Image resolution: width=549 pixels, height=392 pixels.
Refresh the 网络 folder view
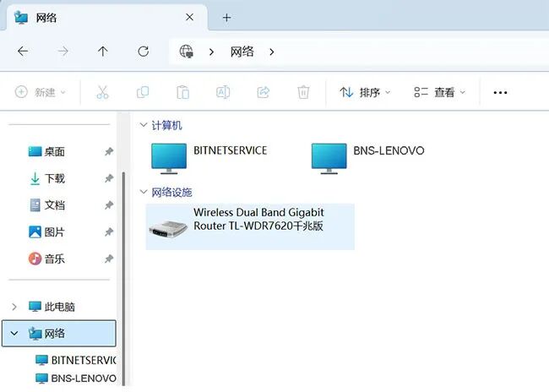point(144,52)
